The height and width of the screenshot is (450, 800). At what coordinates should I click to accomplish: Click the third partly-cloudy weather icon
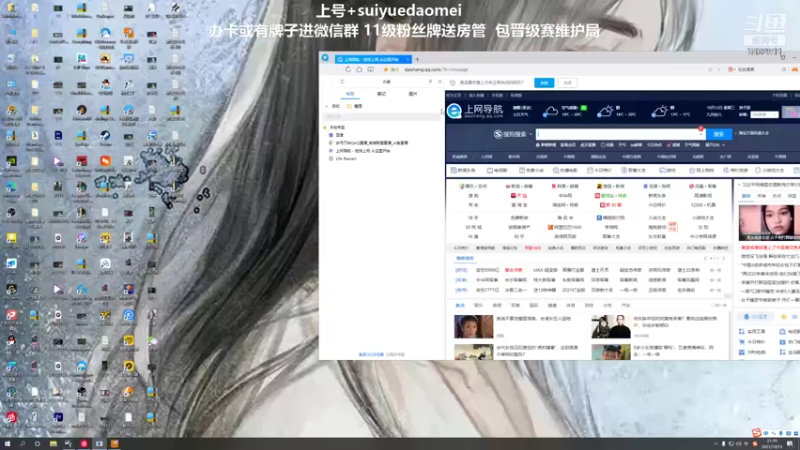[659, 111]
